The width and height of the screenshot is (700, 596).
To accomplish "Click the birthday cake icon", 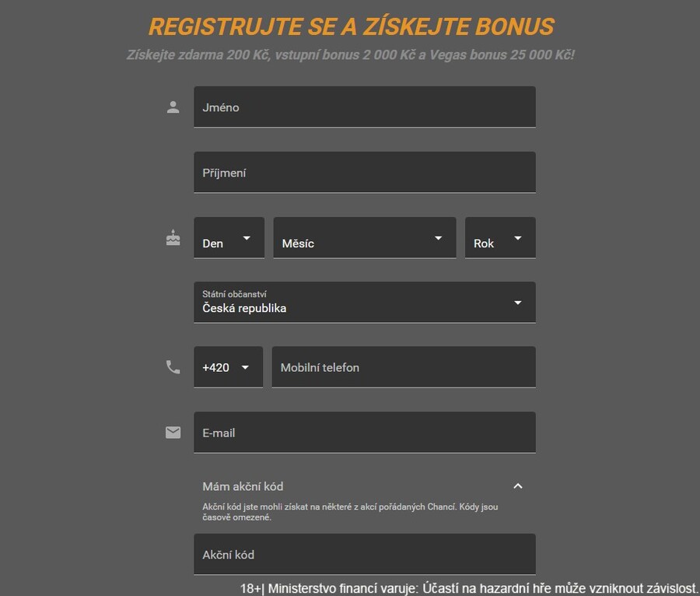I will tap(173, 237).
